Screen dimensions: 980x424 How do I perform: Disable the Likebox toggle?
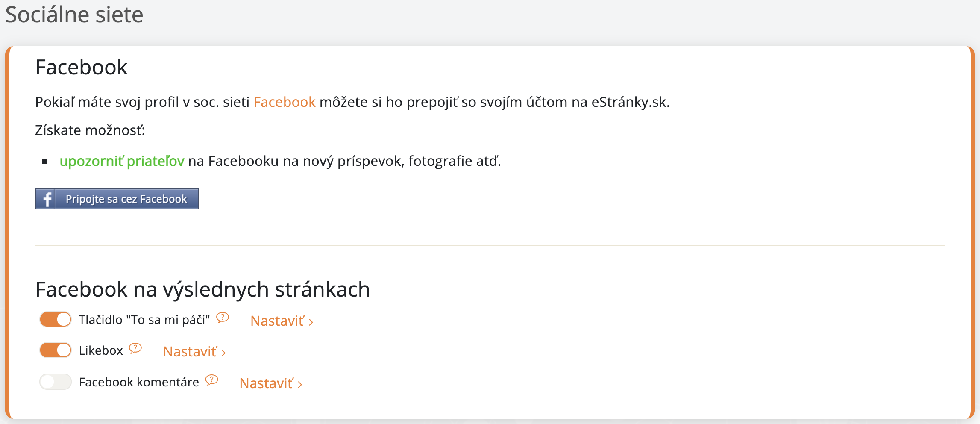[x=55, y=350]
